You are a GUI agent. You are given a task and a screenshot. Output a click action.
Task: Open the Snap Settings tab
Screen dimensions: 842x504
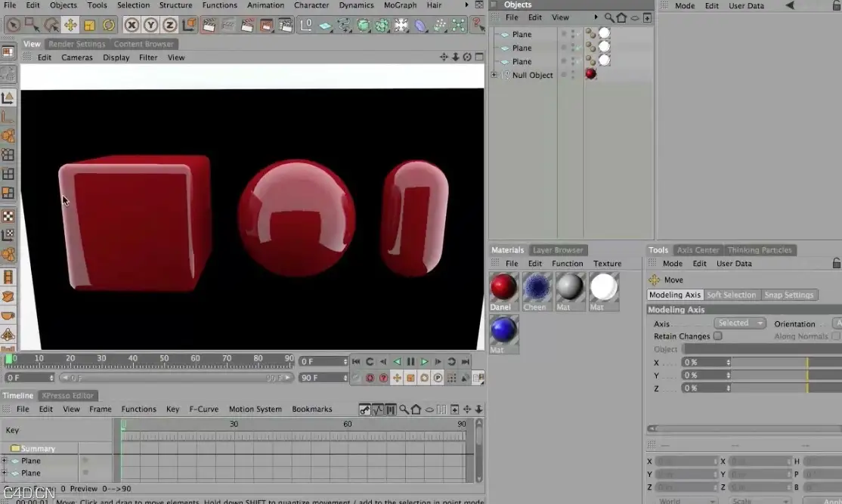coord(789,295)
